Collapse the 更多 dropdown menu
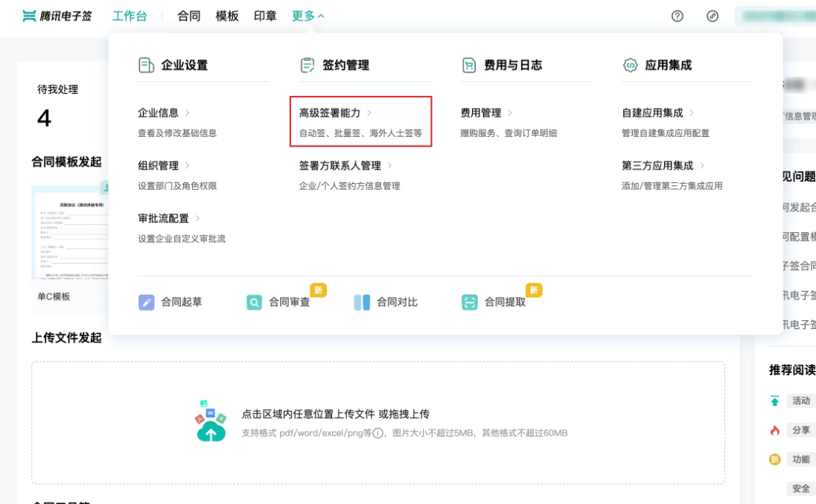The height and width of the screenshot is (504, 816). 308,16
